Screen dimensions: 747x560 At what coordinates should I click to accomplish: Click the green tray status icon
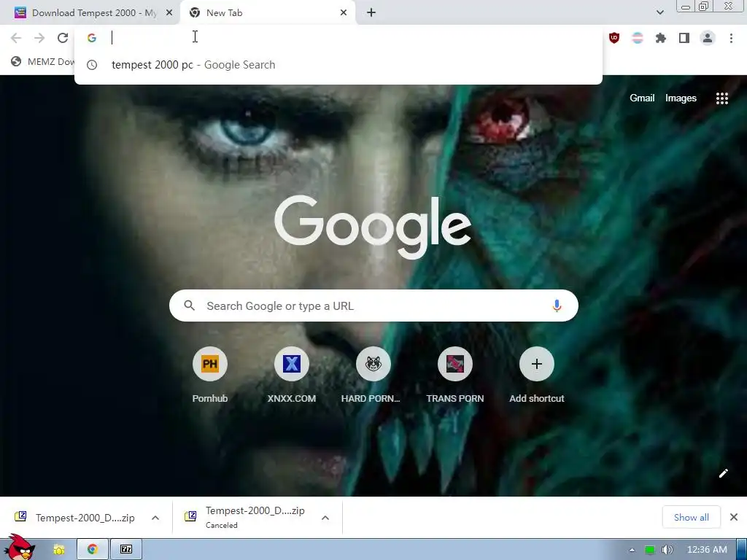[x=649, y=550]
